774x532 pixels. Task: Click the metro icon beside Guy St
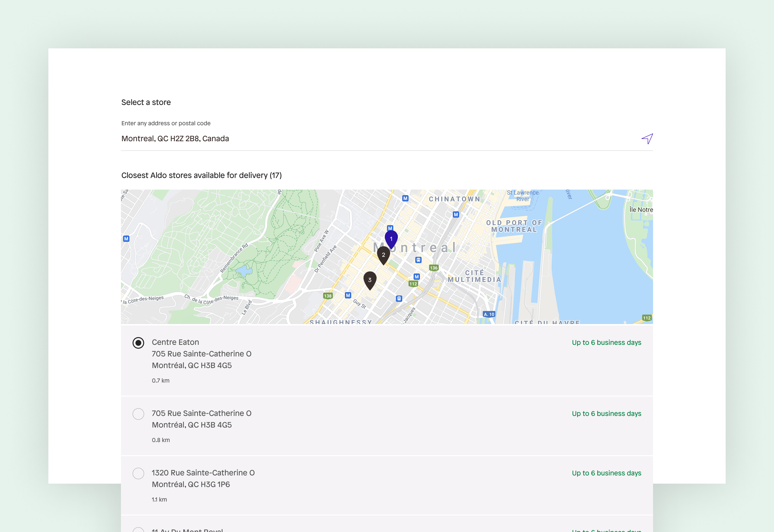tap(348, 295)
